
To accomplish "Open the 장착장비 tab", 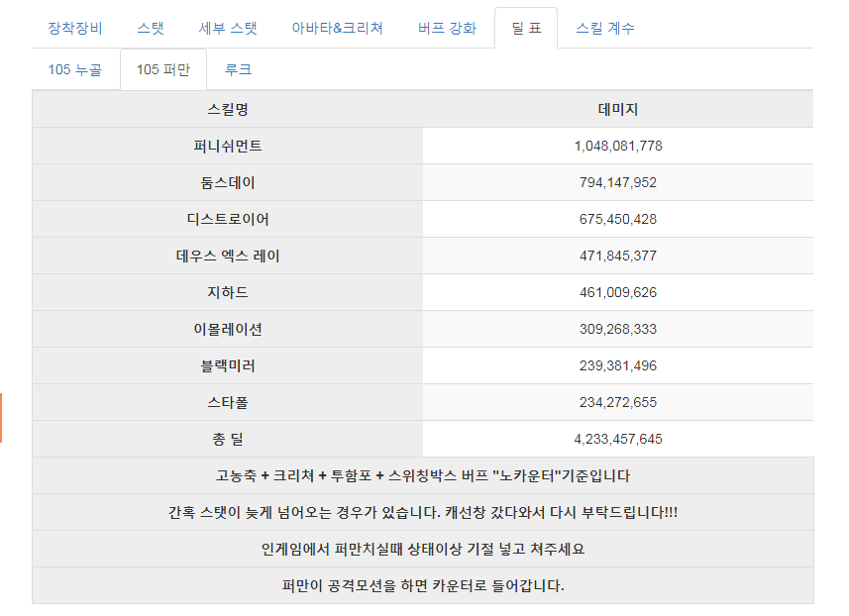I will coord(75,28).
